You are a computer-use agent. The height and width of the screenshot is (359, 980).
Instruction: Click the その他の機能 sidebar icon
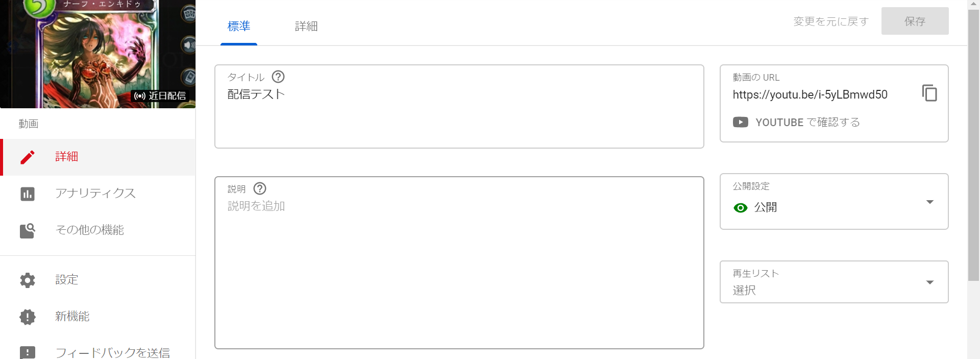click(x=28, y=231)
